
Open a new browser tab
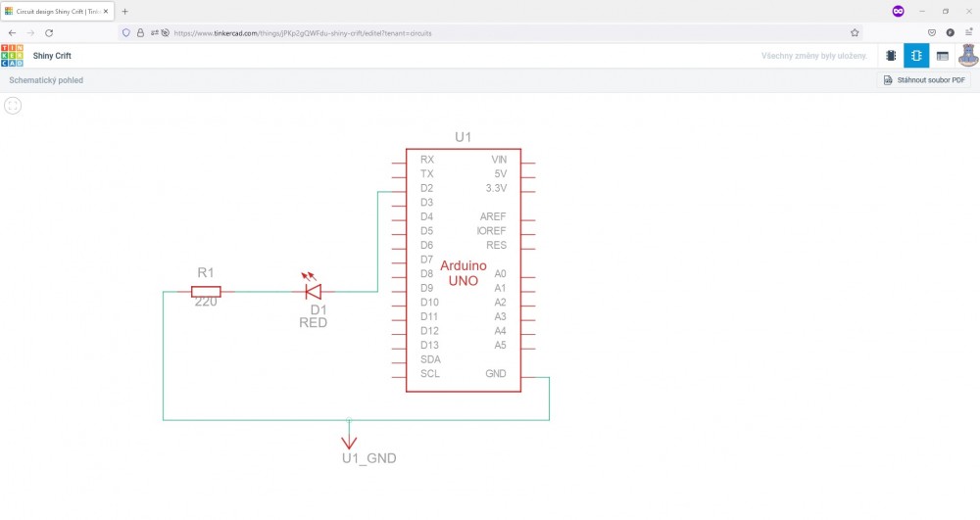pos(124,11)
